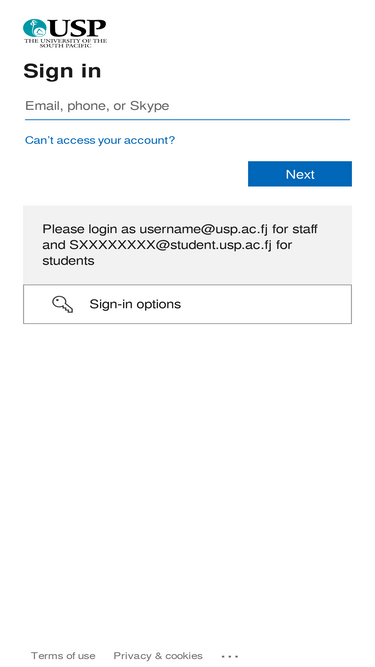The height and width of the screenshot is (667, 375).
Task: Click the blue underline of the email field
Action: coord(187,120)
